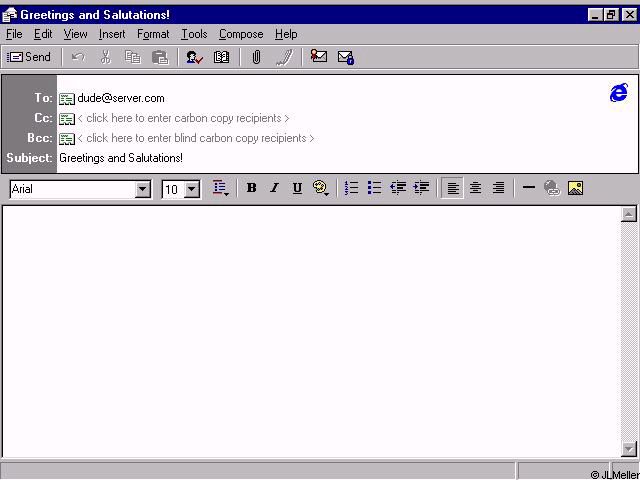Decrease paragraph indentation
This screenshot has width=640, height=480.
pos(398,188)
